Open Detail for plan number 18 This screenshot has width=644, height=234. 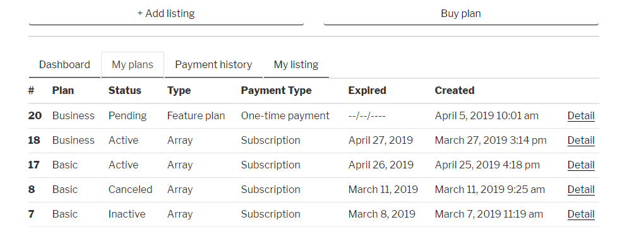coord(581,141)
